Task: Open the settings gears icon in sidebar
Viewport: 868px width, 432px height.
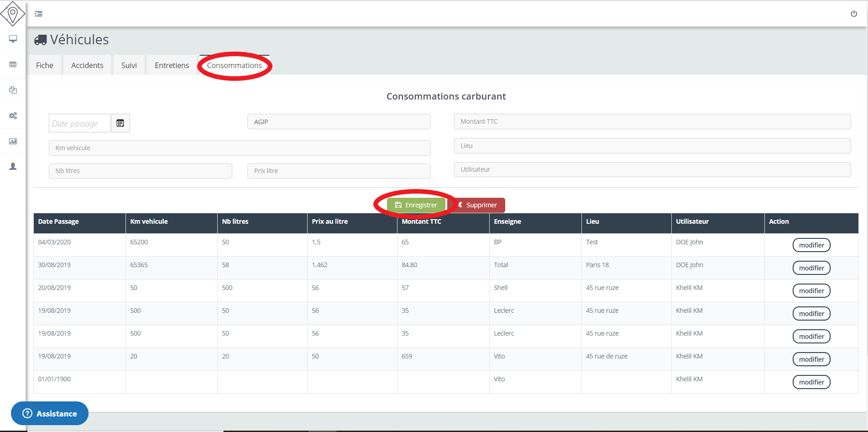Action: [x=13, y=116]
